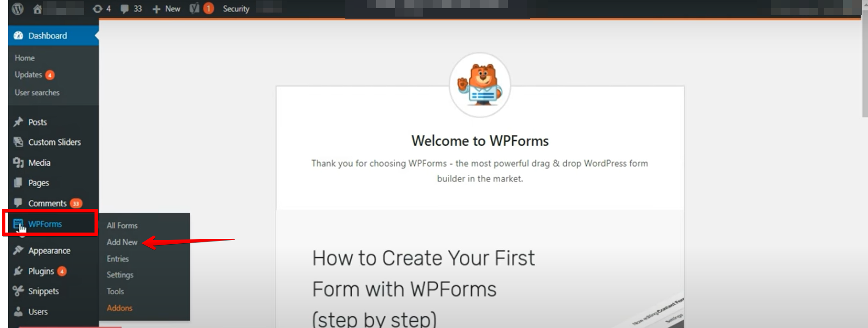Select Add New under WPForms

122,242
